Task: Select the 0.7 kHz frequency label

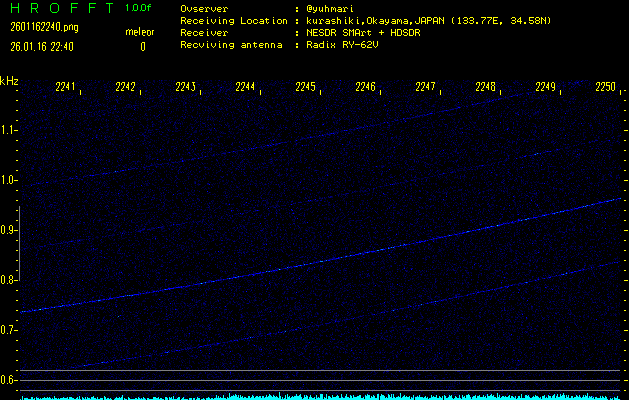Action: tap(9, 330)
